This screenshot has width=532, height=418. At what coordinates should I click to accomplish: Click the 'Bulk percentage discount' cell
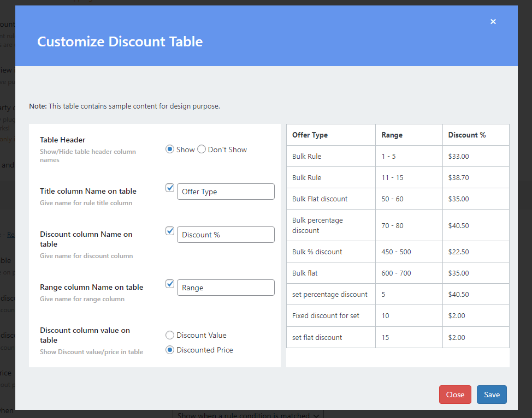(331, 225)
